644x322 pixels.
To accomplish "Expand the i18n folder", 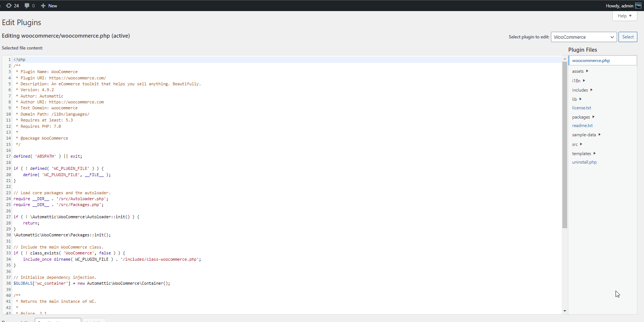I will [x=579, y=80].
